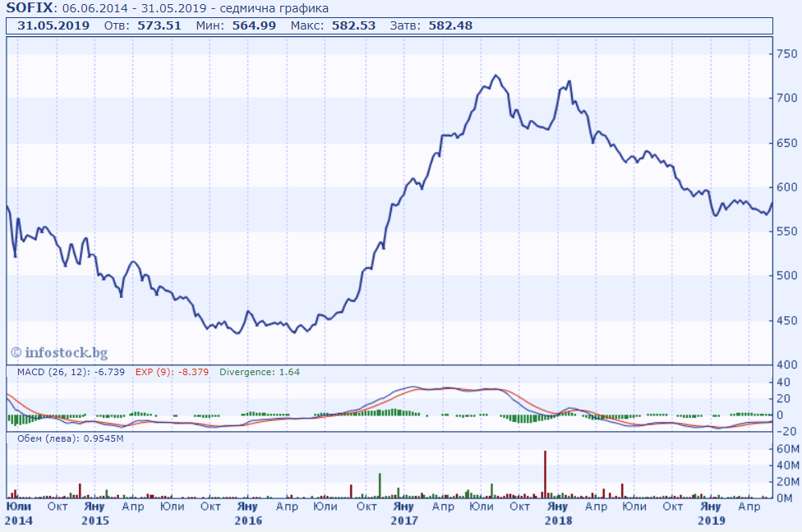Click the open value 573.51

point(159,25)
